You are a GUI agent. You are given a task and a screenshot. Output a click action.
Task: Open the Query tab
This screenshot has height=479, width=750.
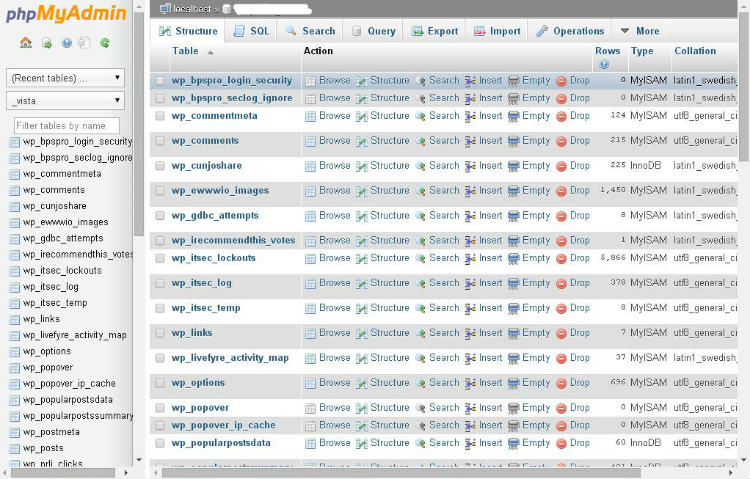point(374,31)
